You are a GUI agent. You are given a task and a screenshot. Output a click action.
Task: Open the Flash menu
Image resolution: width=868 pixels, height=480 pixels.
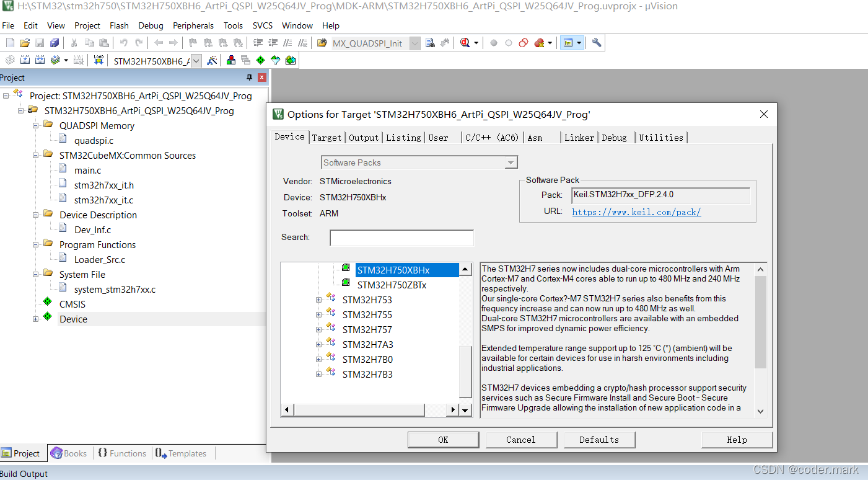119,25
